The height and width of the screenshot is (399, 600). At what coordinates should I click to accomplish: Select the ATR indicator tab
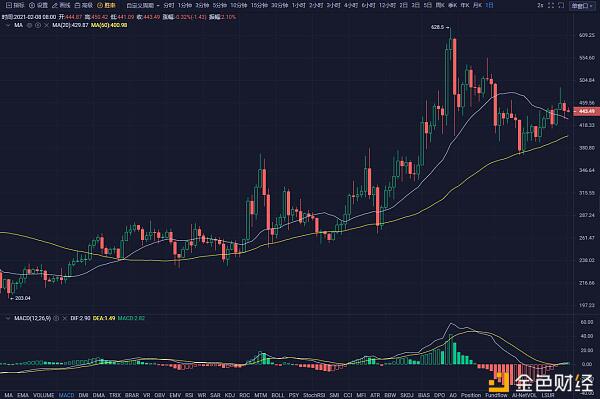pos(375,395)
